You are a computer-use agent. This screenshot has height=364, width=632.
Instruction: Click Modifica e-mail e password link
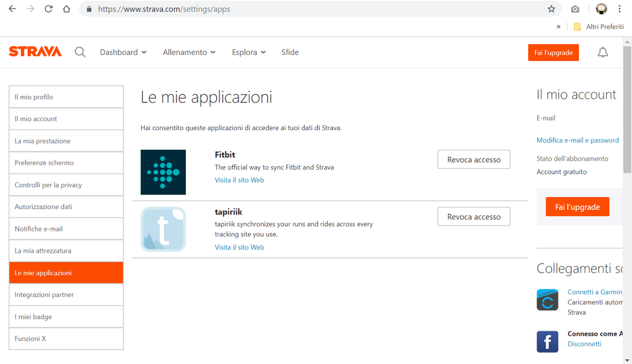click(578, 140)
